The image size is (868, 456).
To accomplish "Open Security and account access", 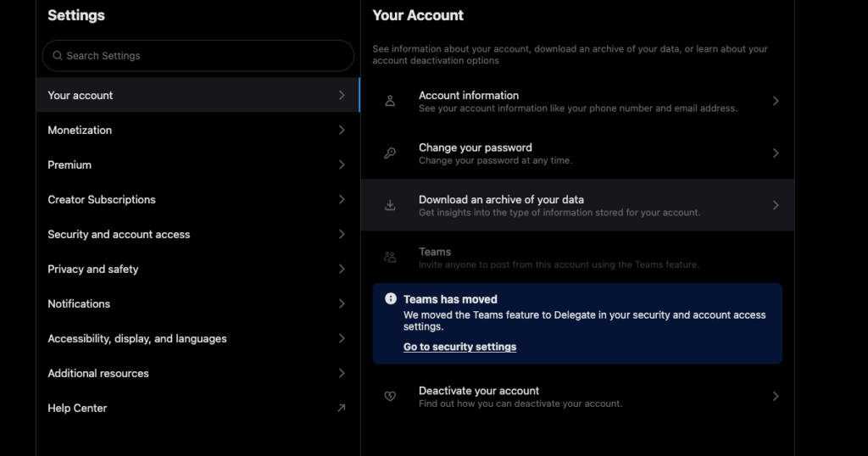I will pyautogui.click(x=198, y=235).
